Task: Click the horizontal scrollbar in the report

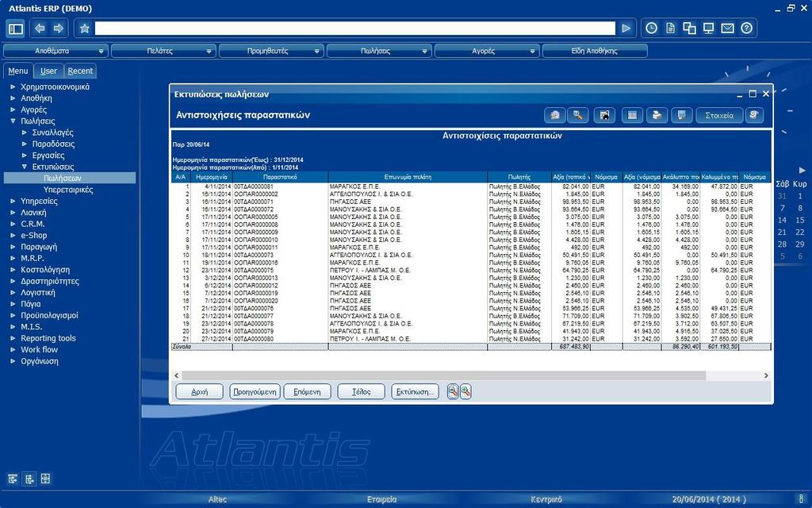Action: point(443,375)
